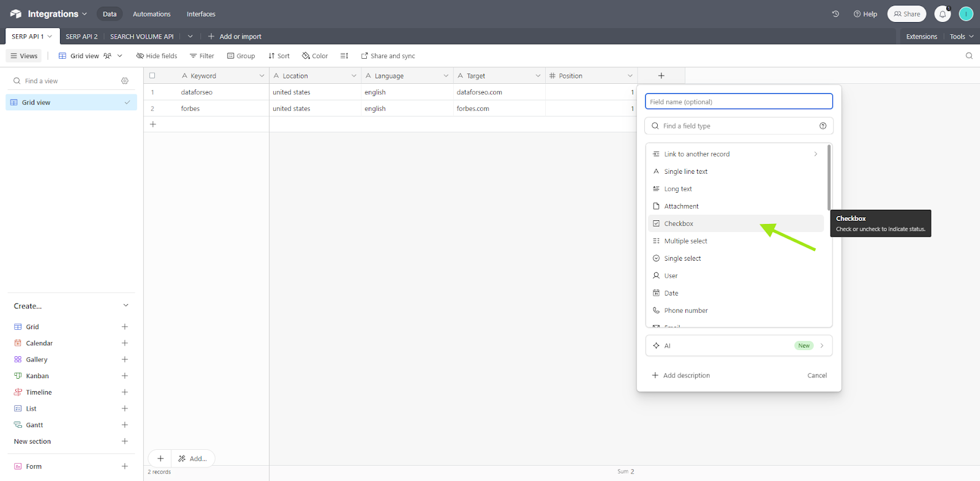Click the Help button
980x481 pixels.
[865, 14]
